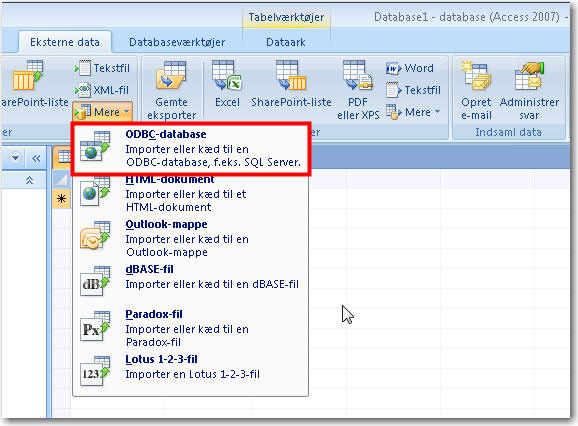The height and width of the screenshot is (426, 578).
Task: Open the Dataark ribbon tab
Action: click(x=286, y=42)
